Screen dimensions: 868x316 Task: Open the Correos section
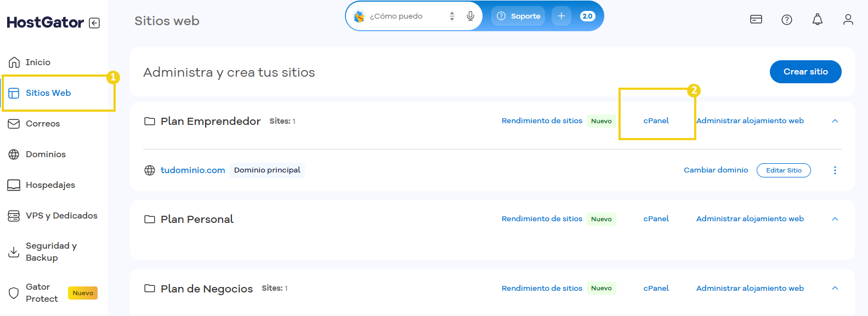(43, 124)
